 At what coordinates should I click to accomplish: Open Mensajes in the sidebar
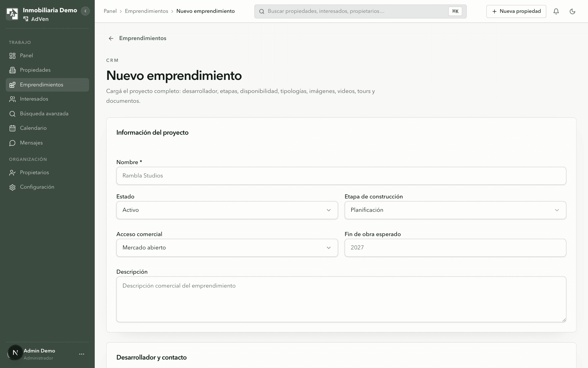47,143
